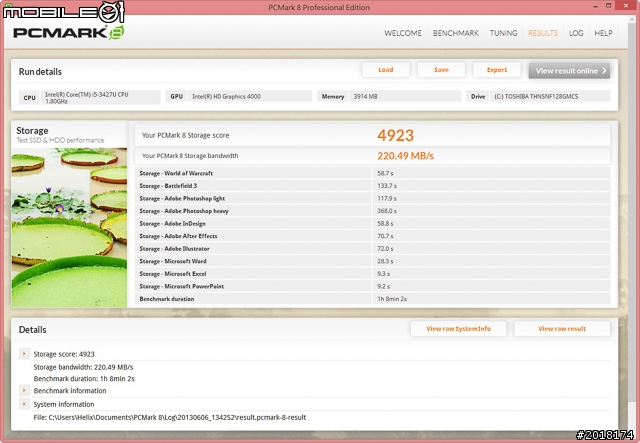
Task: Click the Run details heading
Action: (40, 71)
